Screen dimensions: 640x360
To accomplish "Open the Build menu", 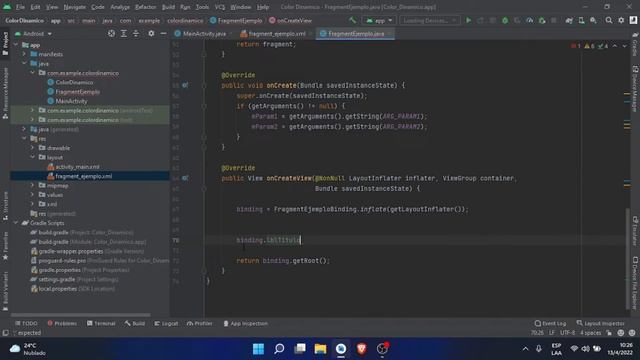I will click(168, 7).
